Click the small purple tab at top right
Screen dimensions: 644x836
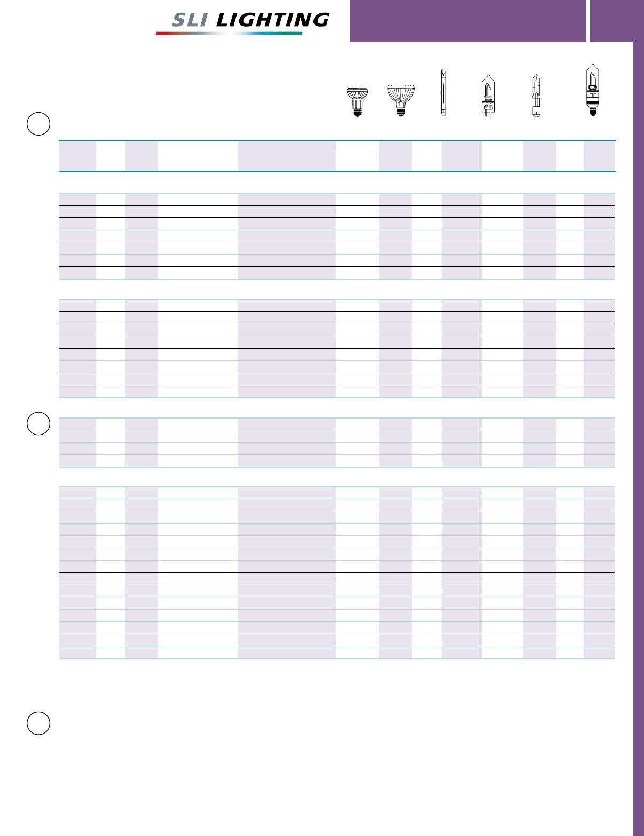pos(617,21)
